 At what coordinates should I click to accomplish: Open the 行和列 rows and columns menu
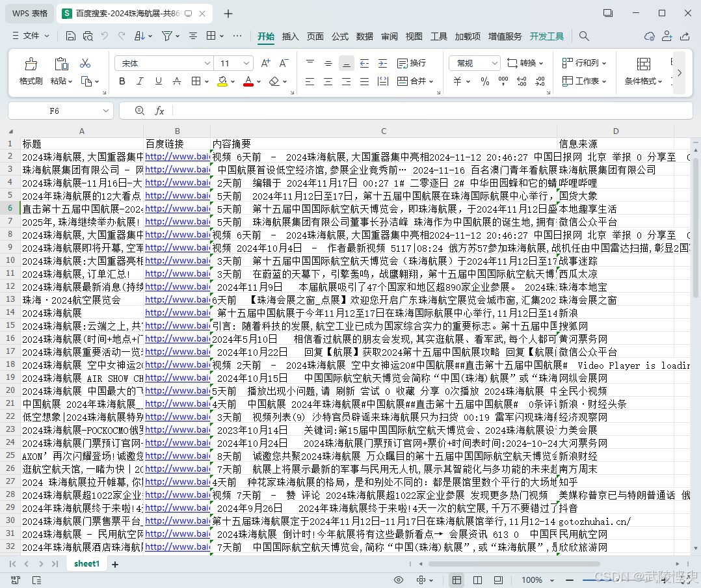tap(584, 63)
